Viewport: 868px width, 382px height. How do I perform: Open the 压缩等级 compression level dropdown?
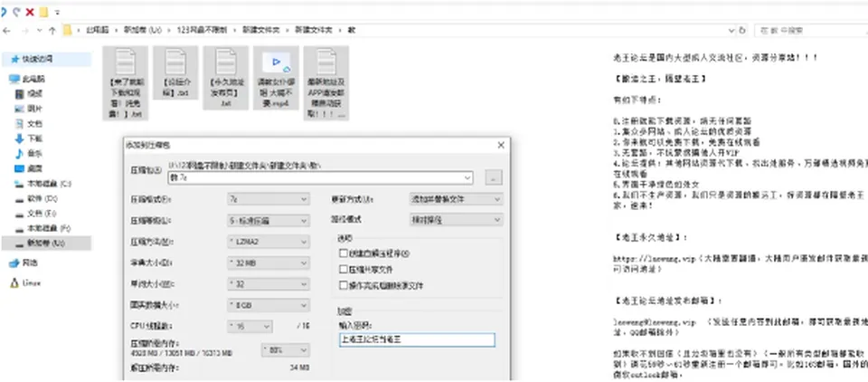click(x=268, y=221)
